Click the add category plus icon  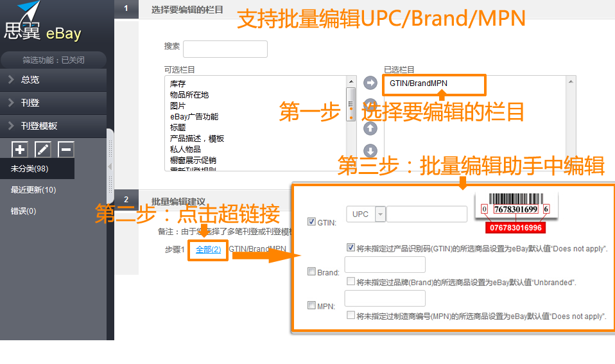pyautogui.click(x=20, y=150)
